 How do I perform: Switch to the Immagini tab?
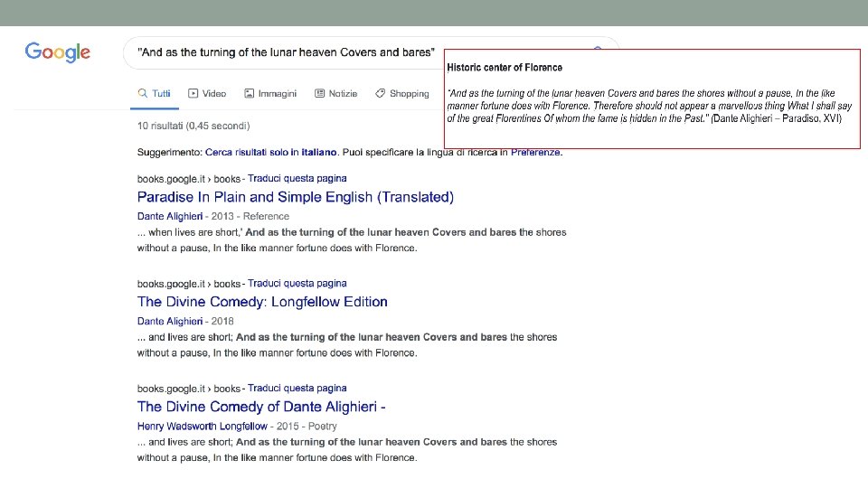click(x=270, y=93)
